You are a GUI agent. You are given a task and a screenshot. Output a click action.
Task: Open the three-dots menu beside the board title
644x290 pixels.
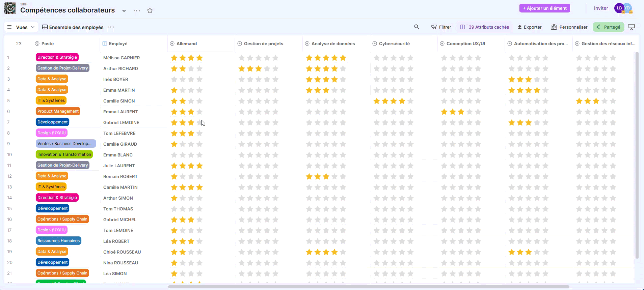tap(136, 10)
